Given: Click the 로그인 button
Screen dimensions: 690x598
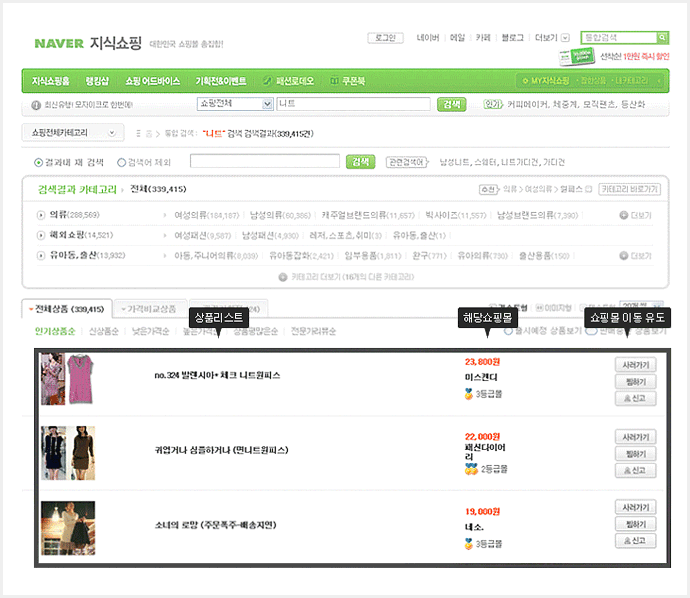Looking at the screenshot, I should point(385,37).
